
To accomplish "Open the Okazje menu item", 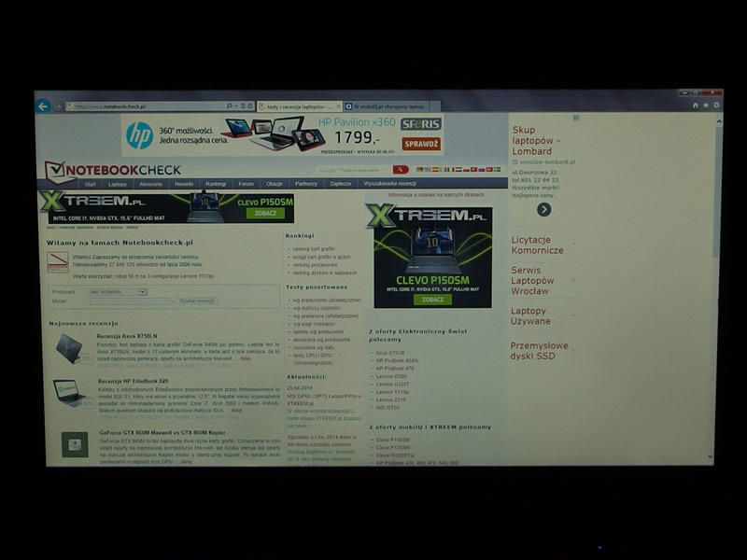I will [275, 184].
